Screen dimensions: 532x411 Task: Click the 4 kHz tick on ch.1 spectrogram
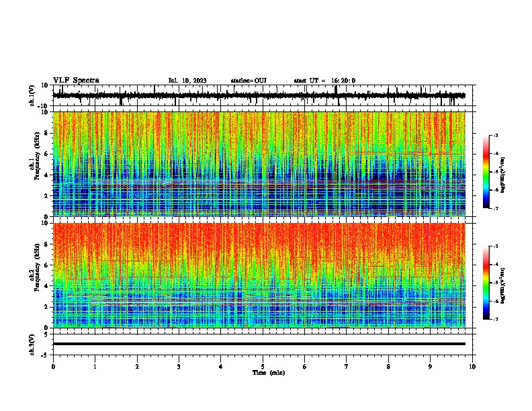click(x=46, y=175)
